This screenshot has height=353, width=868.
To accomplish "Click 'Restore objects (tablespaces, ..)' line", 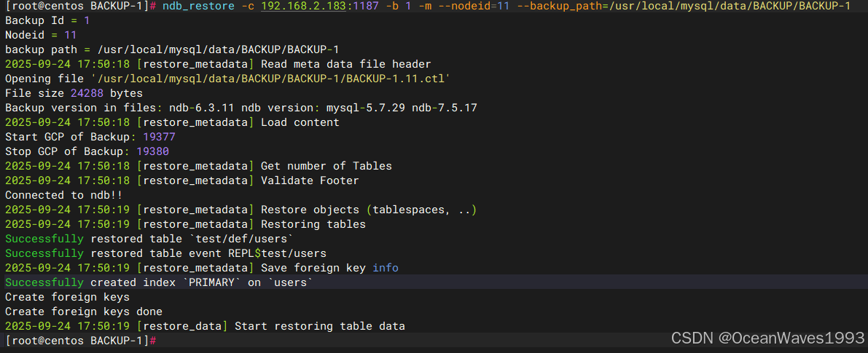I will point(241,210).
